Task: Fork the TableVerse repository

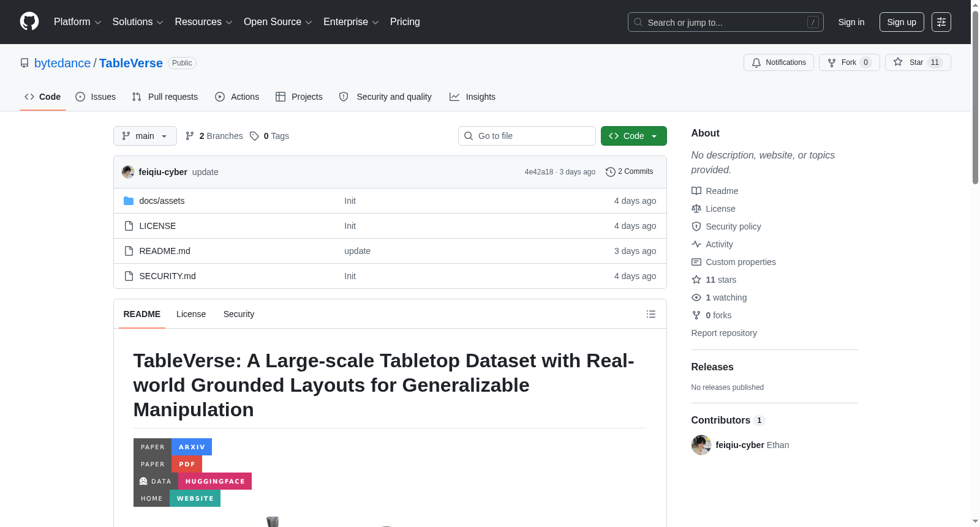Action: [x=849, y=62]
